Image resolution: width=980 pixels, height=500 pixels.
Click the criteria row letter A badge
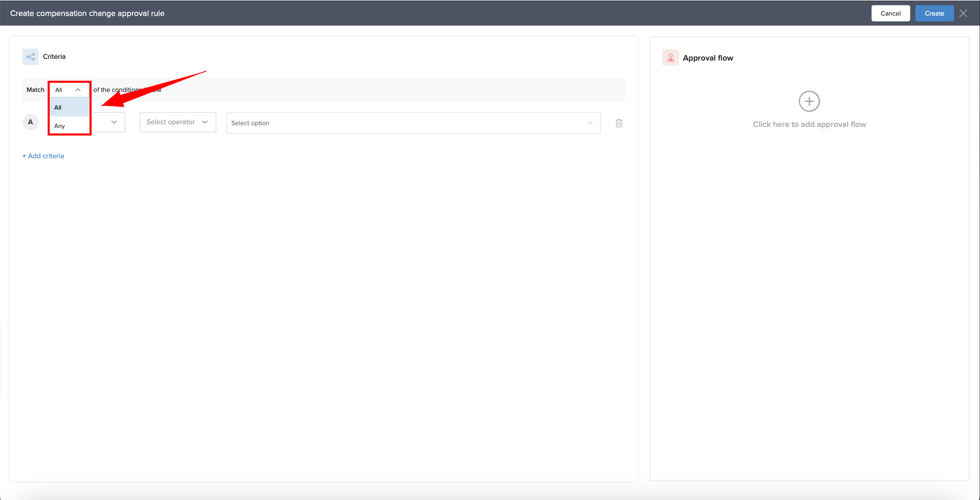click(30, 122)
